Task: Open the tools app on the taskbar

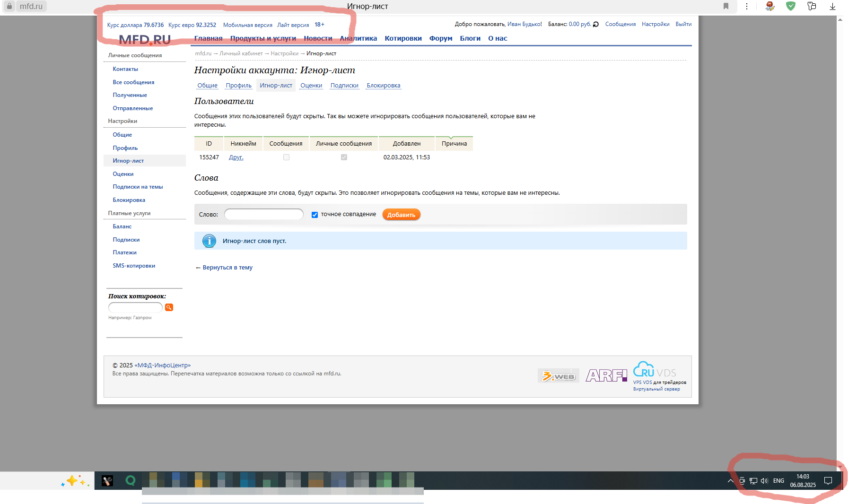Action: click(107, 481)
